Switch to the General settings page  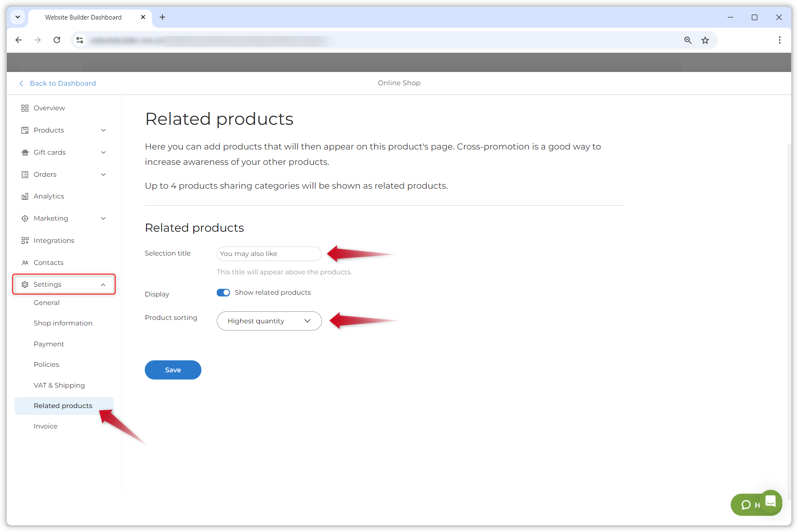(x=46, y=302)
